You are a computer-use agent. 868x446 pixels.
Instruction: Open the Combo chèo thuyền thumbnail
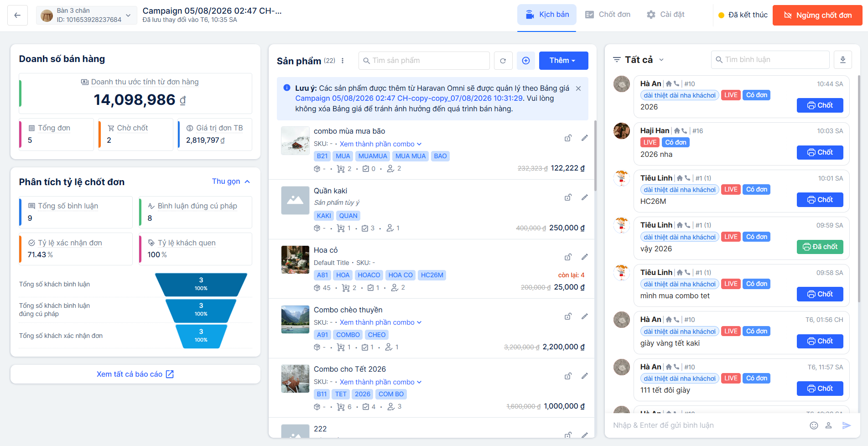[295, 319]
